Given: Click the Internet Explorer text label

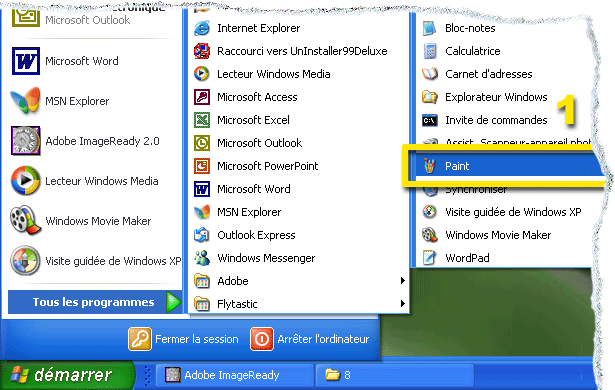Looking at the screenshot, I should pos(258,28).
